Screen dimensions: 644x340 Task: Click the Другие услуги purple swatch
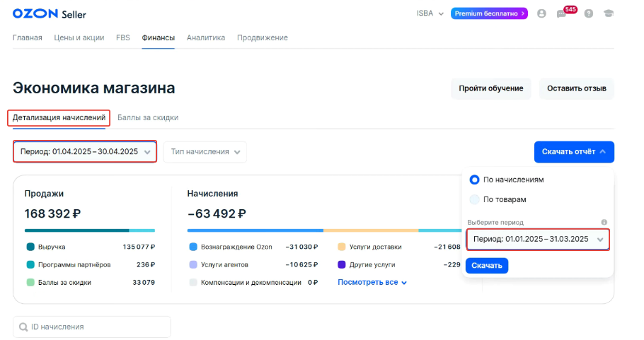(342, 264)
